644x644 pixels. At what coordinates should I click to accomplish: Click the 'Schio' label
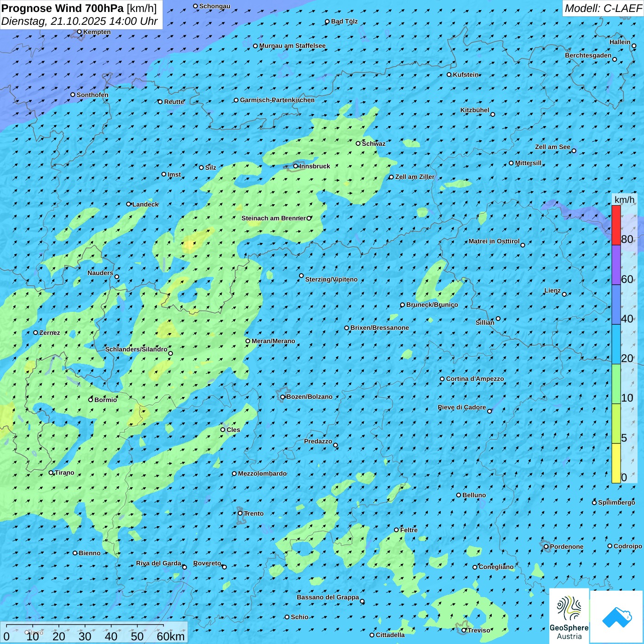click(x=299, y=617)
